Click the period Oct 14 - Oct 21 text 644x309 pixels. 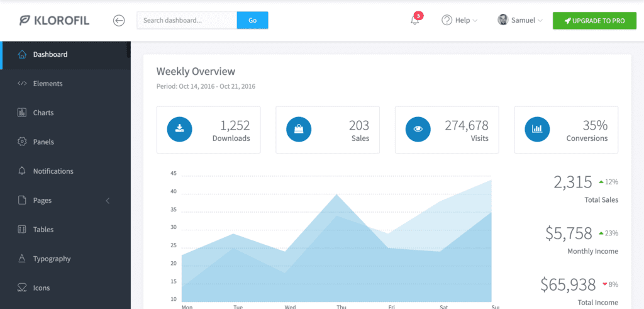coord(206,87)
